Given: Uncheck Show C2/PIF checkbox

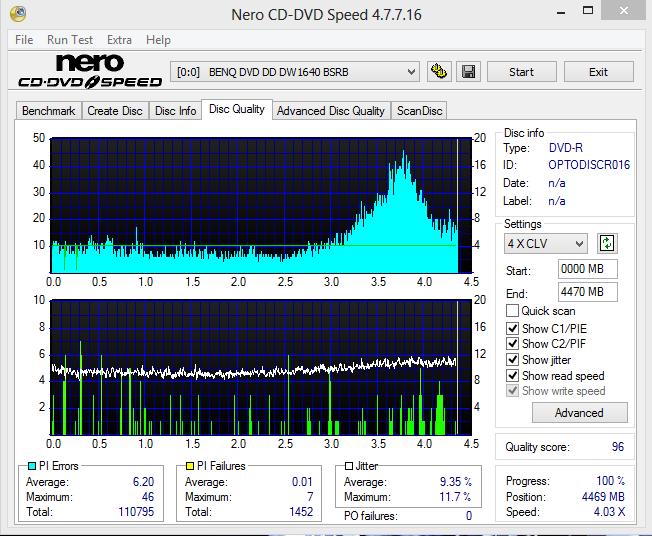Looking at the screenshot, I should point(512,344).
